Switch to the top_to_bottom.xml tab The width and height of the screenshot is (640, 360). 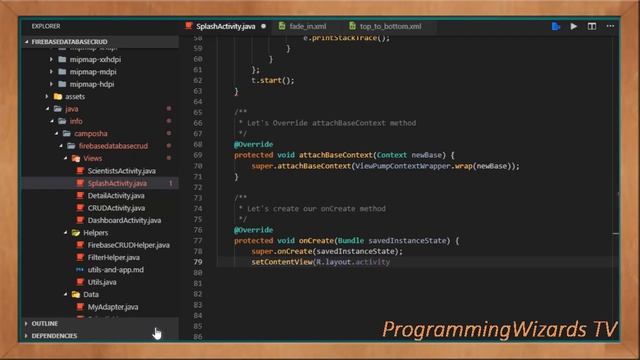390,27
